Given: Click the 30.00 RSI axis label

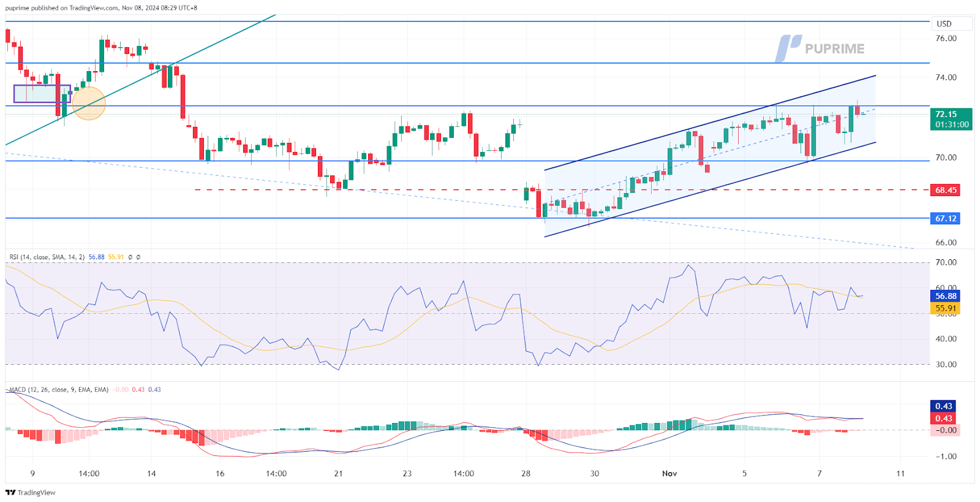Looking at the screenshot, I should [946, 365].
